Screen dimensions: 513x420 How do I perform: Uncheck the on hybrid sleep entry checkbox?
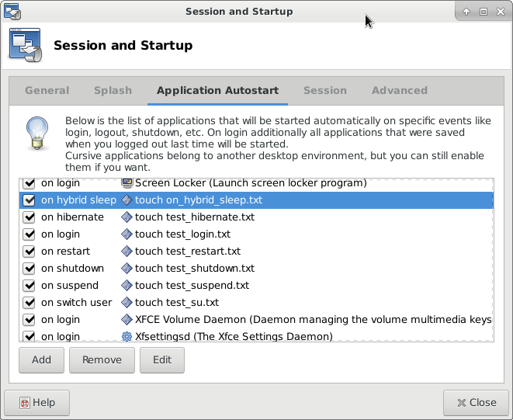point(29,200)
